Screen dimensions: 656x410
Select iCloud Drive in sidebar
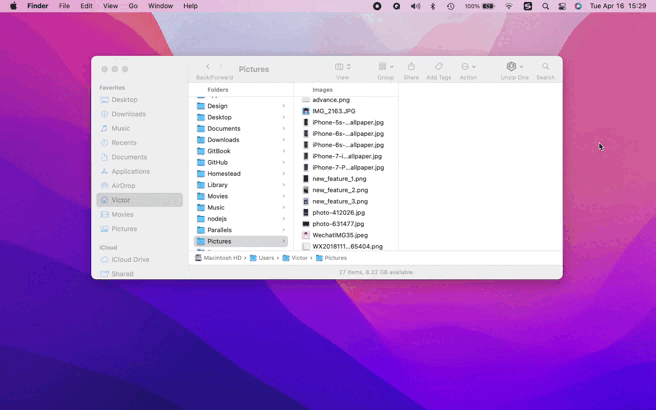click(139, 259)
